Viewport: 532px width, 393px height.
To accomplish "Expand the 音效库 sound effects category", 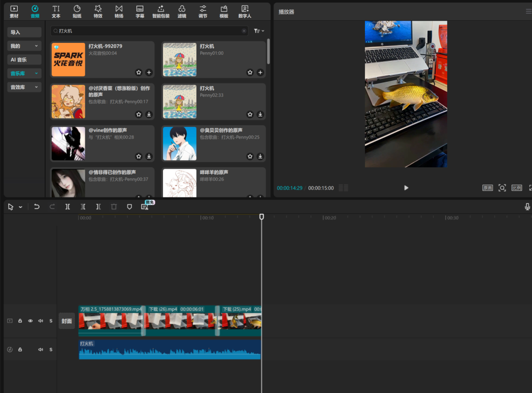I will pos(24,87).
